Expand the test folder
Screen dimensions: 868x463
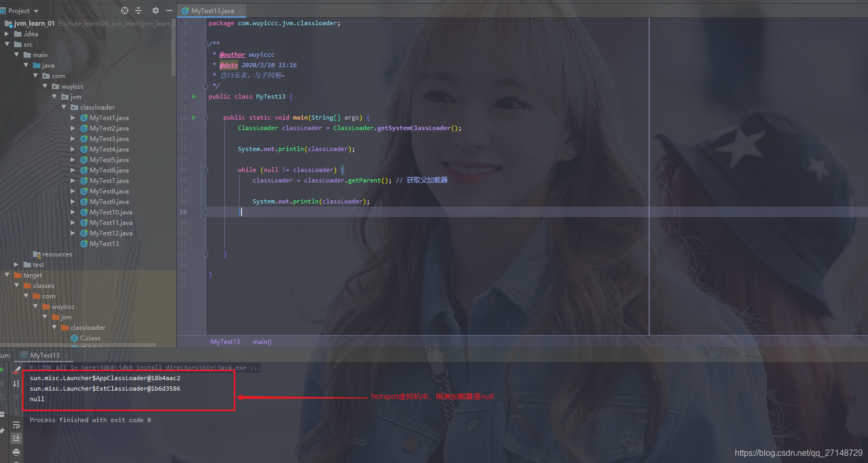[16, 264]
